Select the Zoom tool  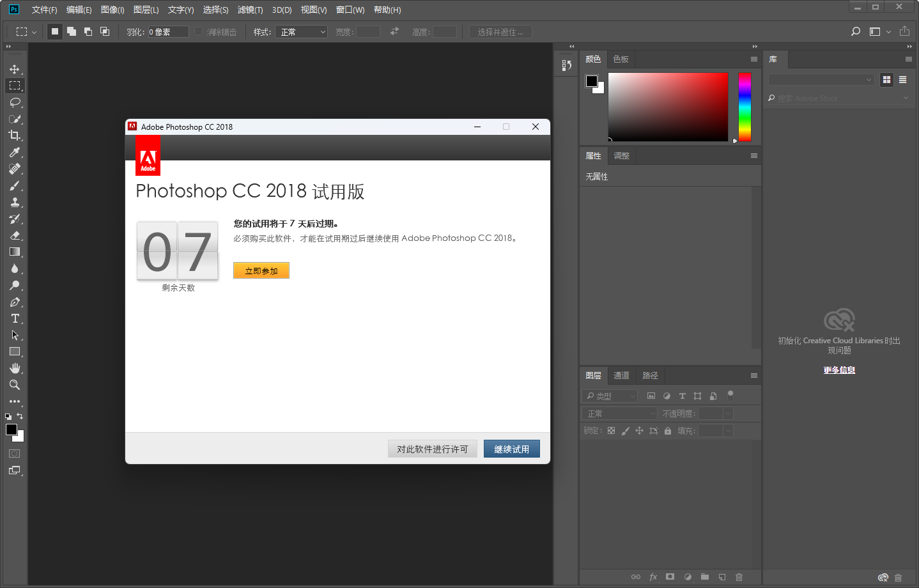[x=15, y=385]
